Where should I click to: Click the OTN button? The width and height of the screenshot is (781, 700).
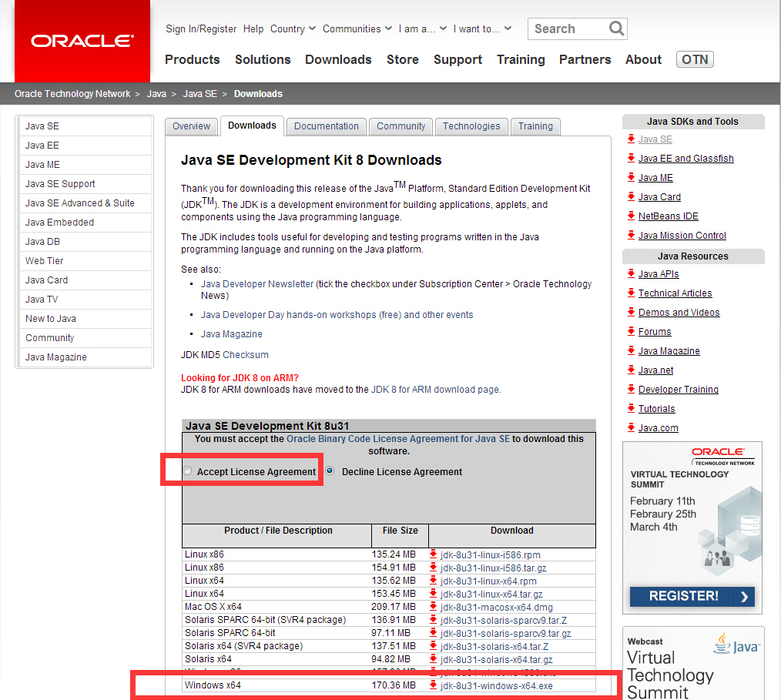[x=695, y=60]
